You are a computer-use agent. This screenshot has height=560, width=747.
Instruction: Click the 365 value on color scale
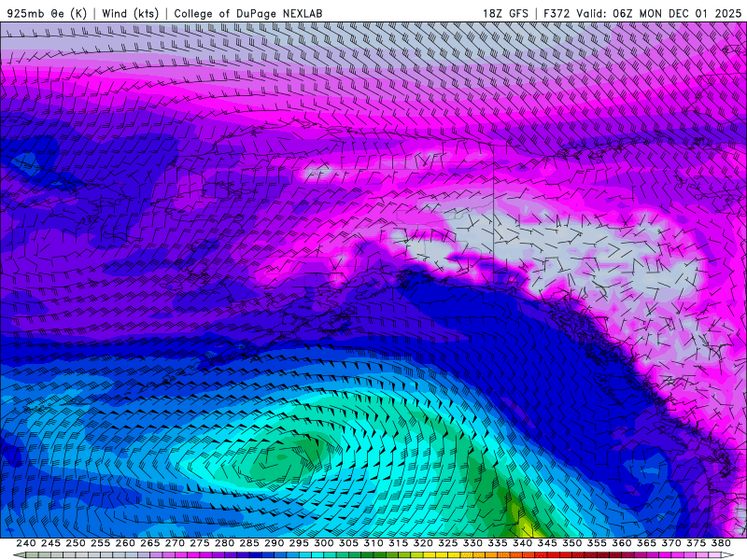[x=646, y=543]
